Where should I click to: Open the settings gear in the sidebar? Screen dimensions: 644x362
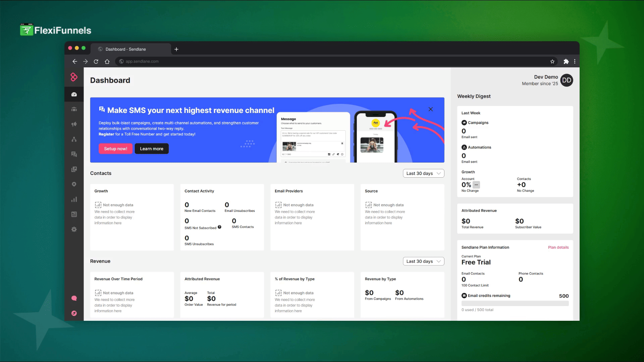(74, 229)
